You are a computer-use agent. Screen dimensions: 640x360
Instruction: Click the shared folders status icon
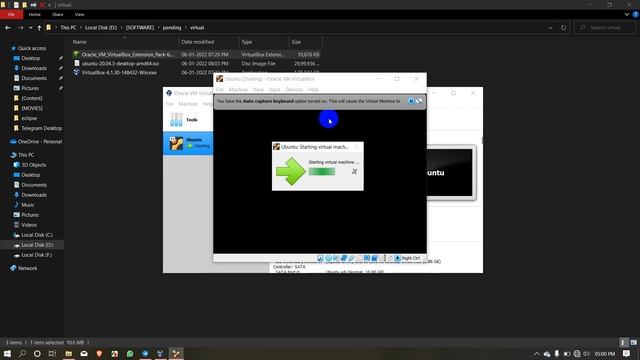pos(359,258)
